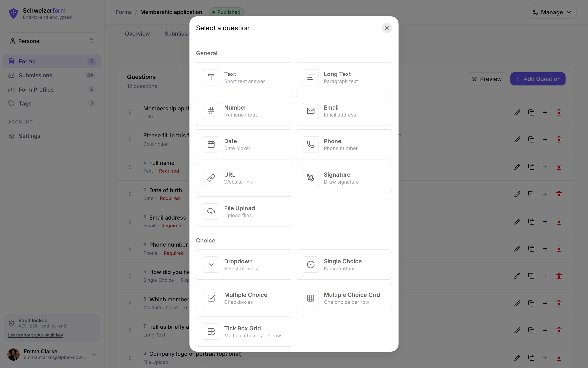The image size is (588, 368).
Task: Open Tags in the sidebar
Action: 52,103
